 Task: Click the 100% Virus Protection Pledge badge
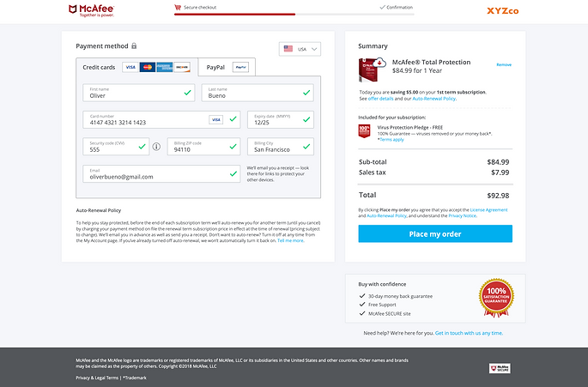[x=364, y=131]
